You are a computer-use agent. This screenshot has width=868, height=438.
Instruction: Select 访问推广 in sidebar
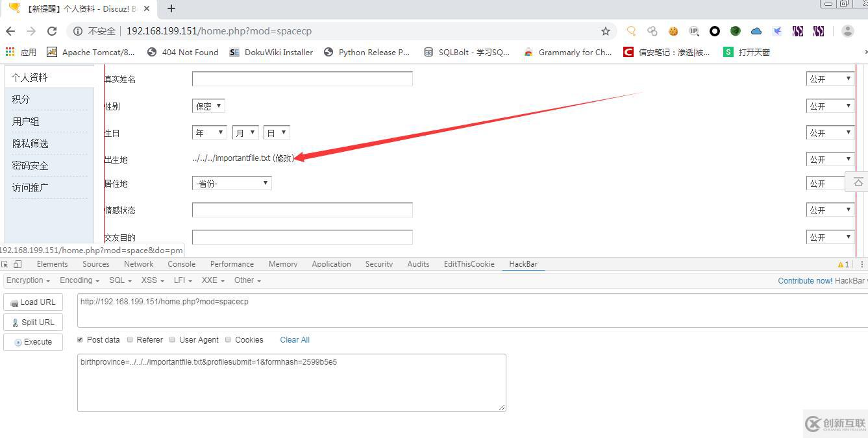[x=30, y=188]
